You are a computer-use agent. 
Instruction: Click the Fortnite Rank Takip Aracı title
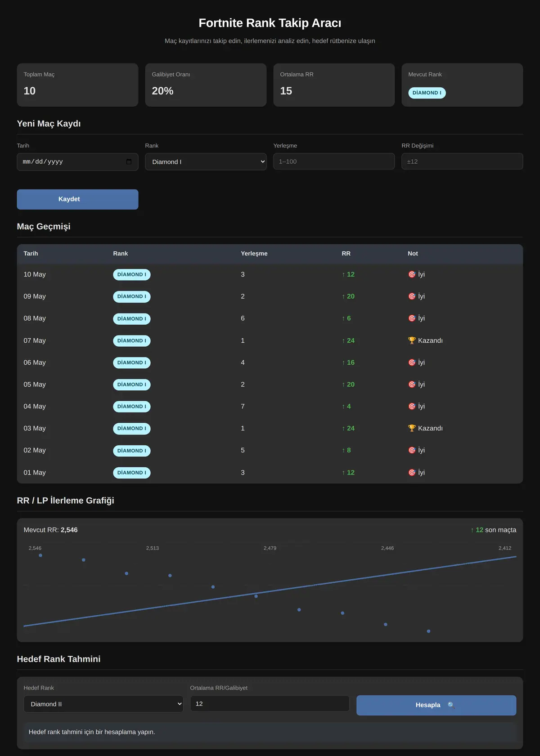coord(270,23)
